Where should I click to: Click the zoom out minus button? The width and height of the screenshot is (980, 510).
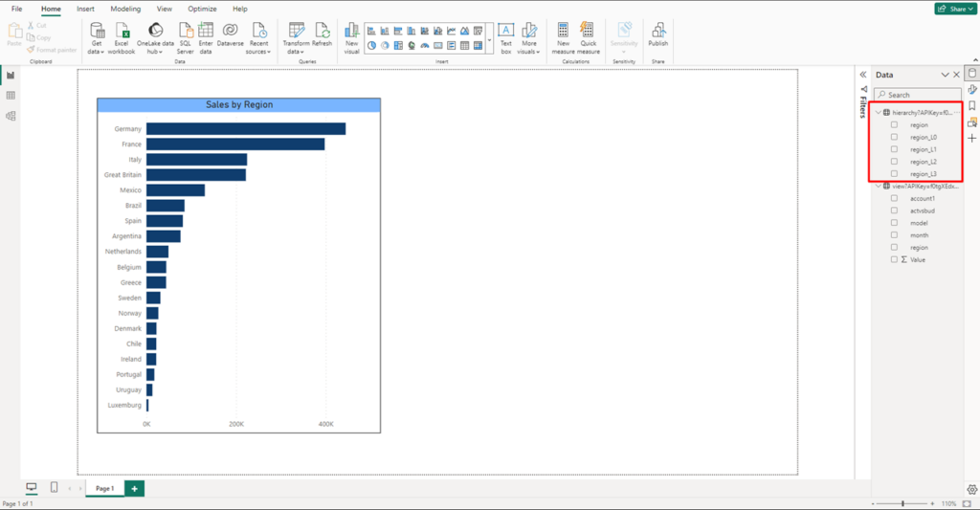click(873, 503)
